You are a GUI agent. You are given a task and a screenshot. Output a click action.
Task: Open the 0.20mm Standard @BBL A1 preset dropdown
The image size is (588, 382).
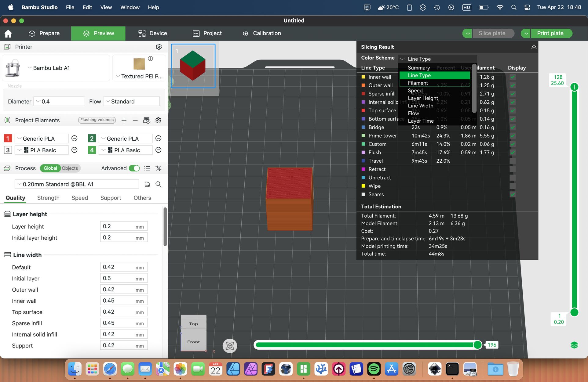tap(77, 184)
